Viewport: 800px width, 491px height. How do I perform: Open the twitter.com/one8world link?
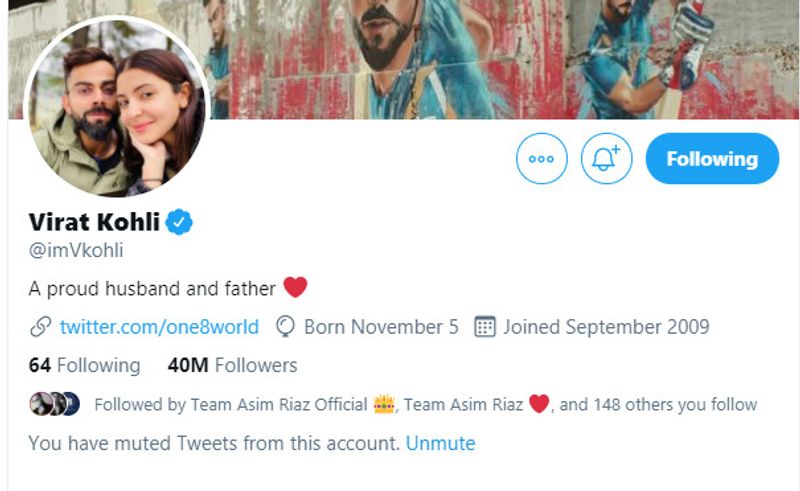(x=159, y=327)
